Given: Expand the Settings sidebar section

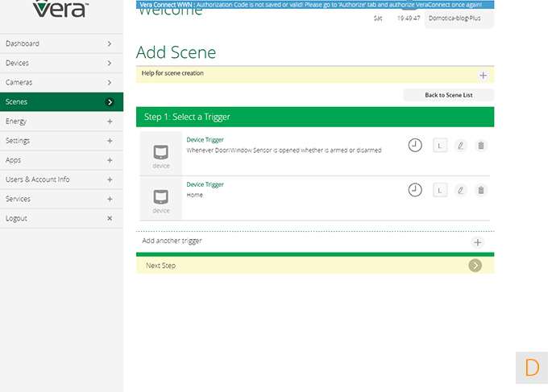Looking at the screenshot, I should (x=110, y=141).
